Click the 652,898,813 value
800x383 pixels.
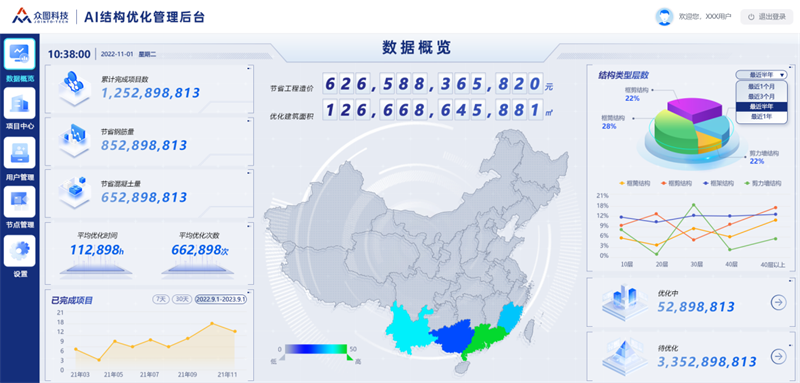[x=144, y=197]
